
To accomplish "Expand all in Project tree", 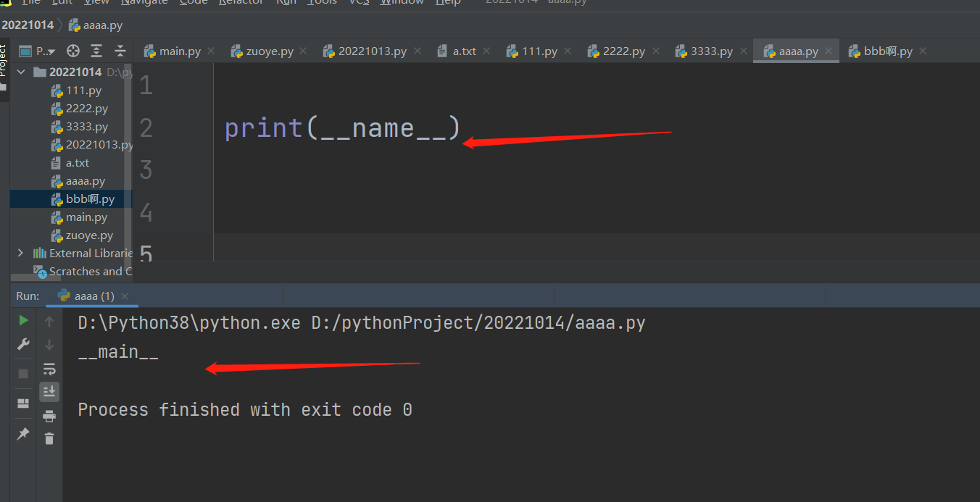I will tap(96, 51).
